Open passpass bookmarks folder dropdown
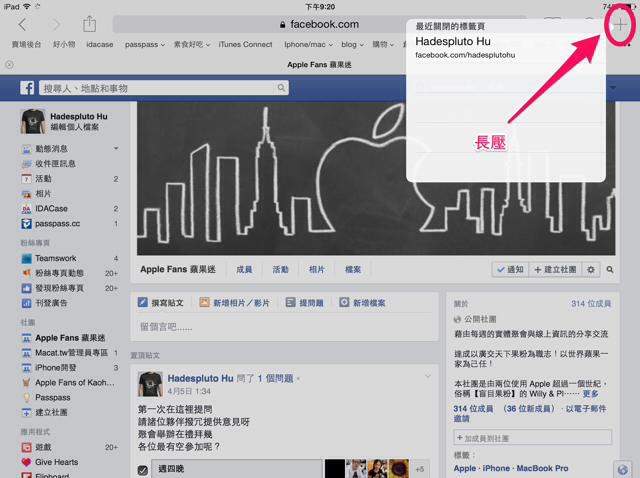 (x=145, y=44)
